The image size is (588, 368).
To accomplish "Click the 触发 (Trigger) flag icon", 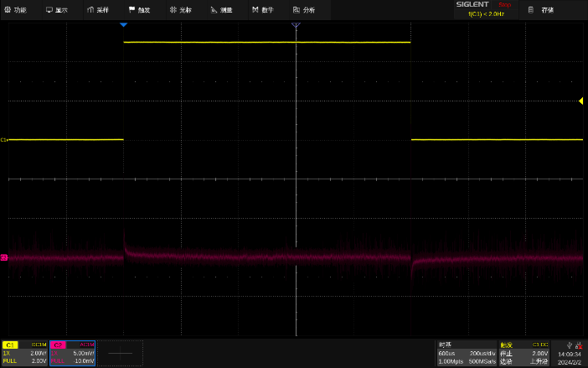I will (132, 10).
